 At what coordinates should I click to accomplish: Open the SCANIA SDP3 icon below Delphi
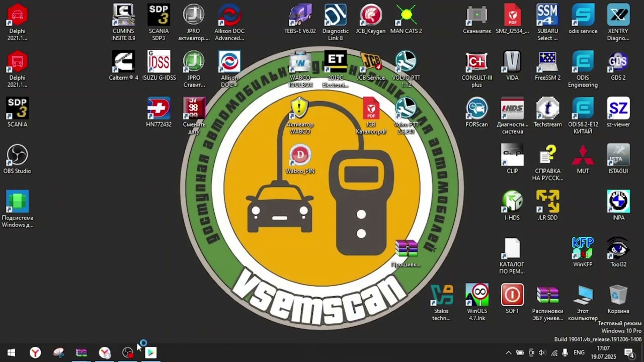[x=17, y=113]
